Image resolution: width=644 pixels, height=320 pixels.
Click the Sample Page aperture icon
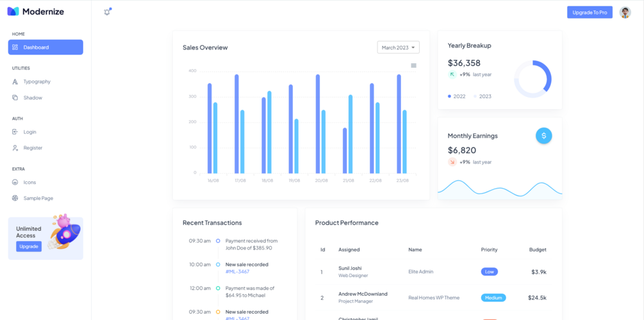click(x=15, y=198)
